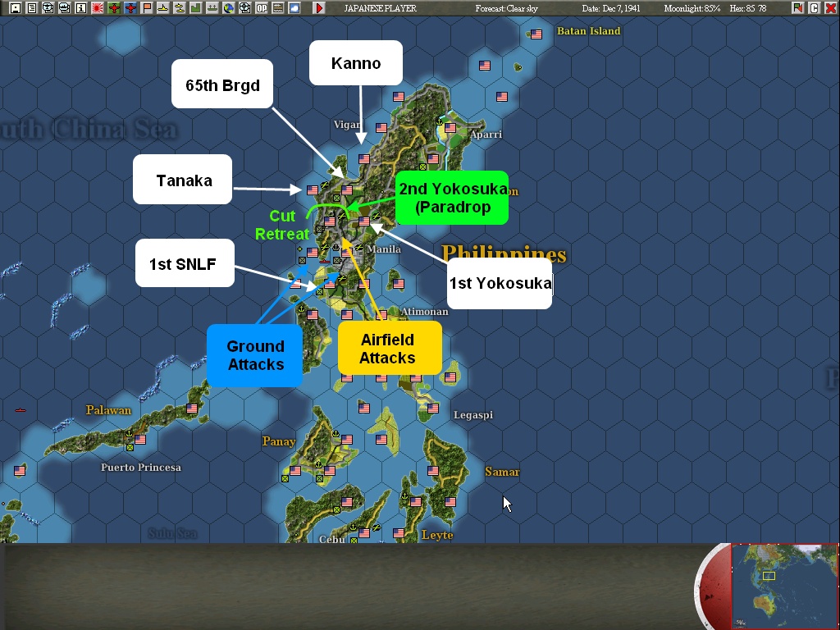Click the 'Samar' map label

(x=502, y=472)
